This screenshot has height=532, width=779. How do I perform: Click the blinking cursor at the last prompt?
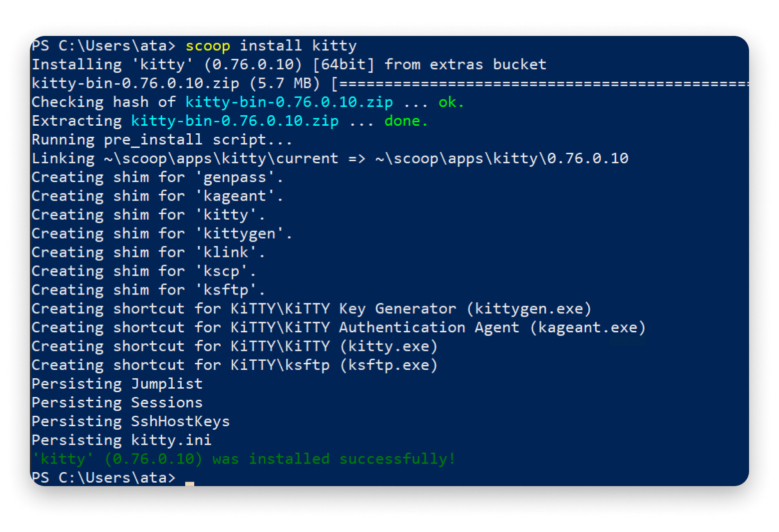[189, 482]
